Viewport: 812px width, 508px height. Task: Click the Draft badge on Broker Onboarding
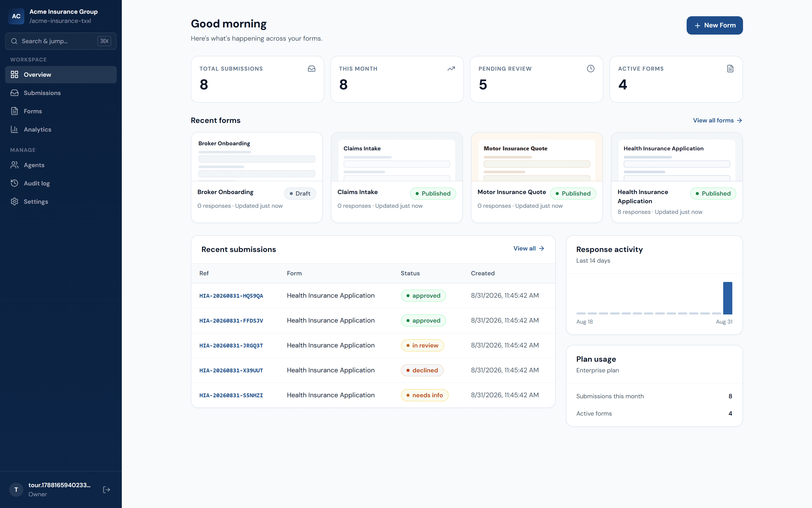click(x=300, y=194)
